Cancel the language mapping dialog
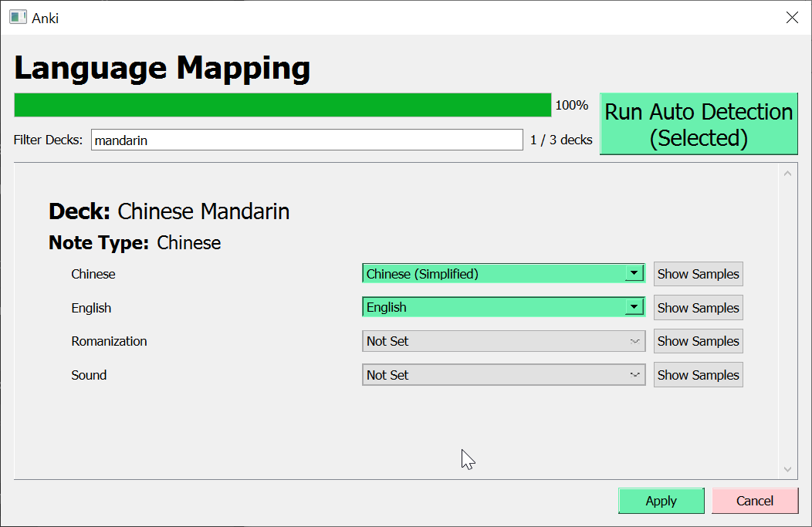812x527 pixels. (x=754, y=501)
